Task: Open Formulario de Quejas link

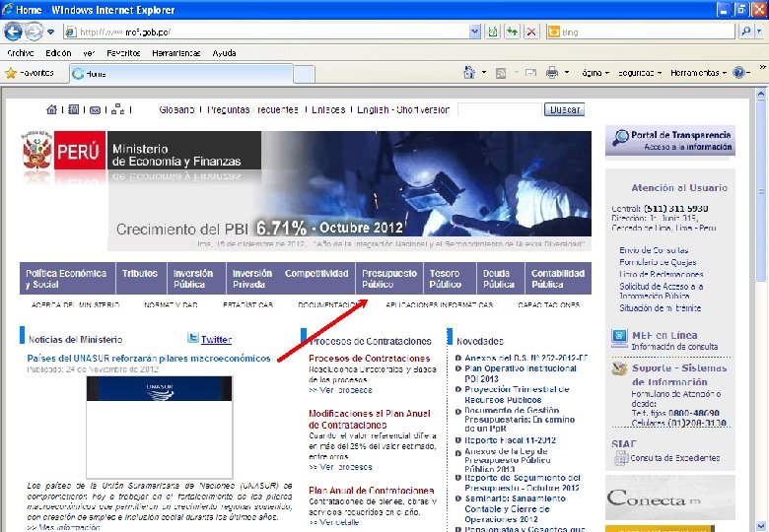Action: 658,262
